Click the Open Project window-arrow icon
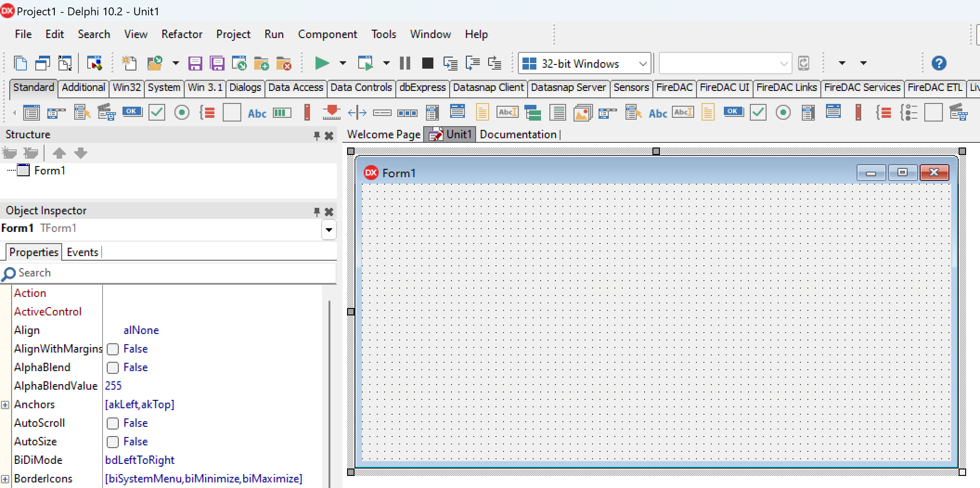Image resolution: width=980 pixels, height=488 pixels. [x=239, y=63]
